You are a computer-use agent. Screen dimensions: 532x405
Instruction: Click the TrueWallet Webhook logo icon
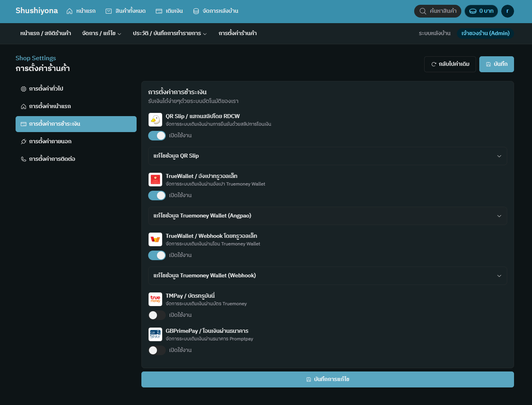click(x=155, y=239)
